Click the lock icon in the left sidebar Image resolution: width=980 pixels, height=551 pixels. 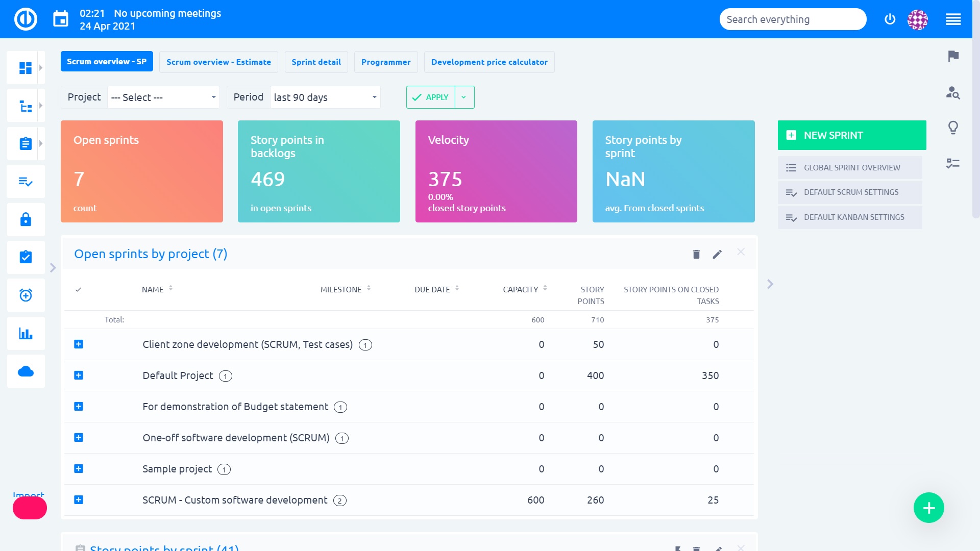pyautogui.click(x=26, y=219)
